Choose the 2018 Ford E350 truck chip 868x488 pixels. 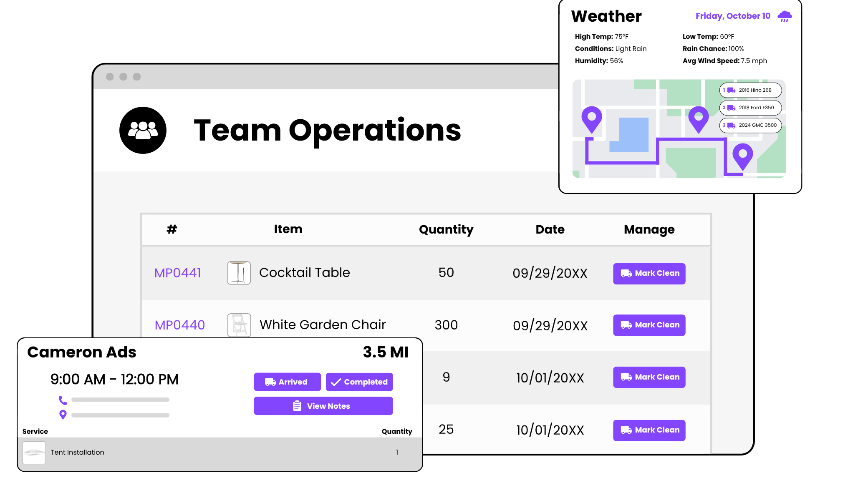coord(750,108)
